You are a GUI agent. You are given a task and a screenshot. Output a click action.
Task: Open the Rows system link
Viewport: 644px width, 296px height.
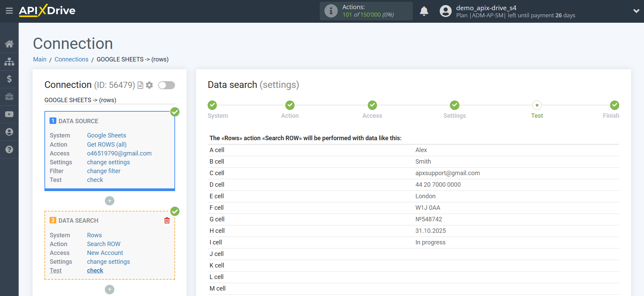[x=94, y=235]
